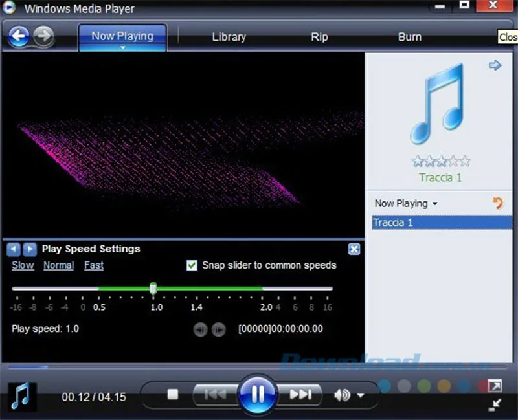Switch to compact mode icon
The height and width of the screenshot is (420, 518).
click(495, 405)
